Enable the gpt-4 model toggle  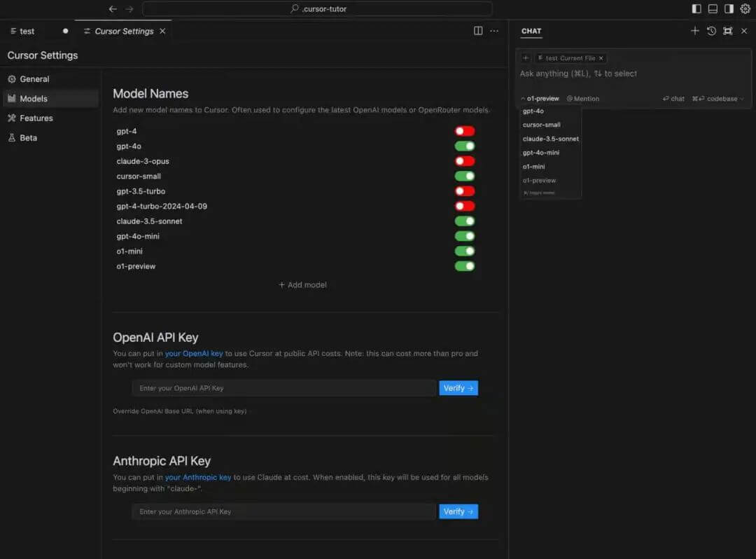(465, 131)
